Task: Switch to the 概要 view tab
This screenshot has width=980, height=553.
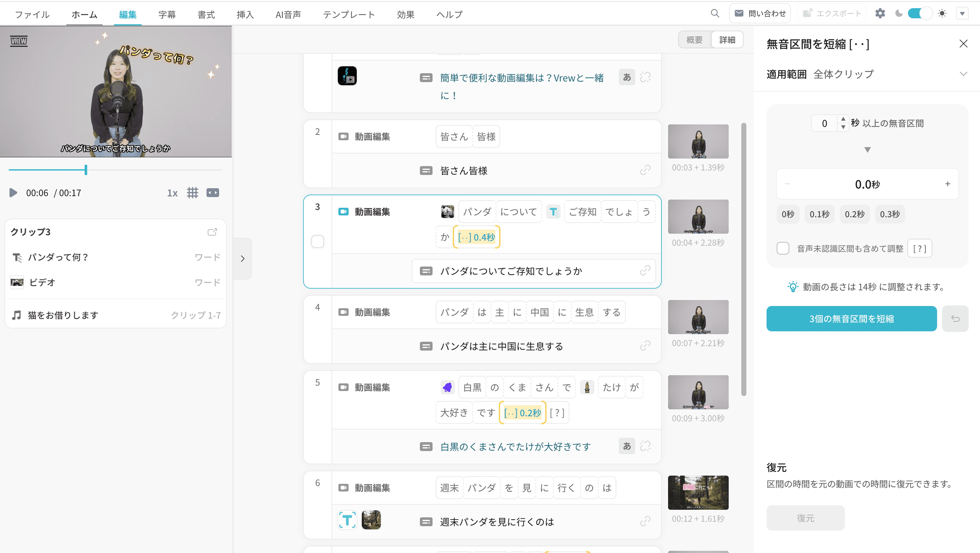Action: (x=694, y=40)
